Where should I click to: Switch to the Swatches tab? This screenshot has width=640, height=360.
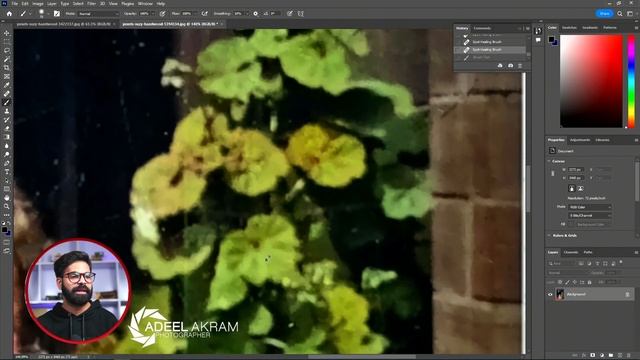569,28
